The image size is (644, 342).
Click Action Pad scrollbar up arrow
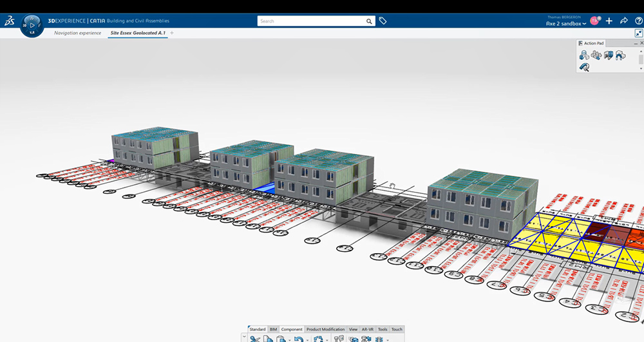click(641, 51)
